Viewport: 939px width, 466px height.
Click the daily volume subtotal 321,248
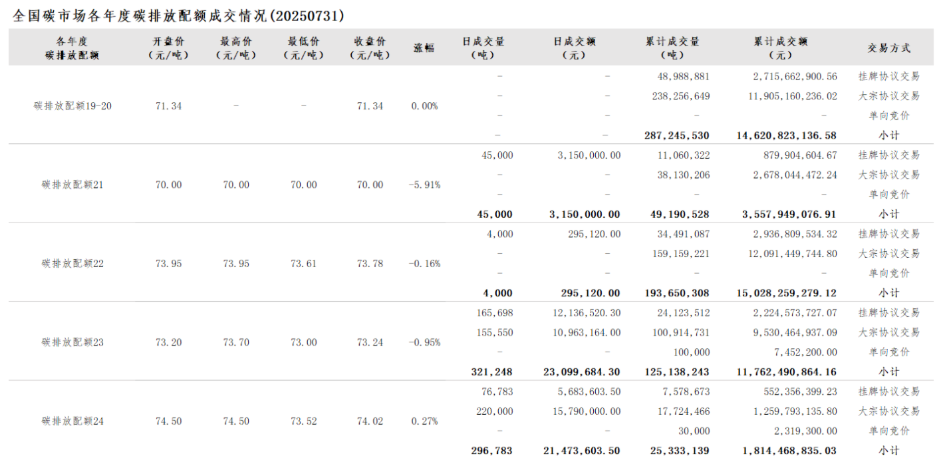(492, 372)
